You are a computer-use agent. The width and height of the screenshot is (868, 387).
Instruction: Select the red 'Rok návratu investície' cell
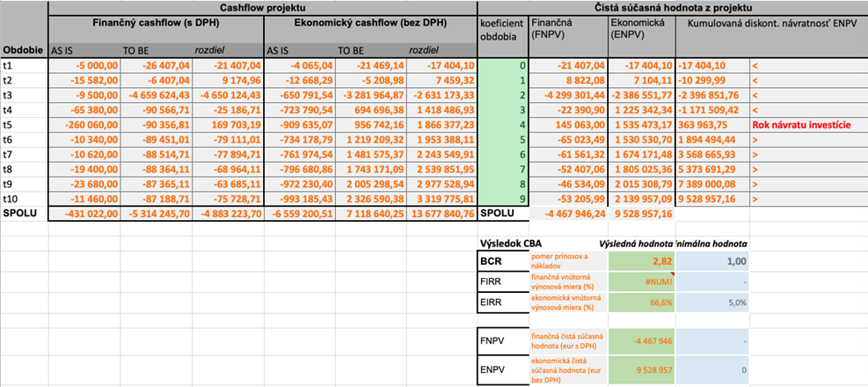pos(806,124)
